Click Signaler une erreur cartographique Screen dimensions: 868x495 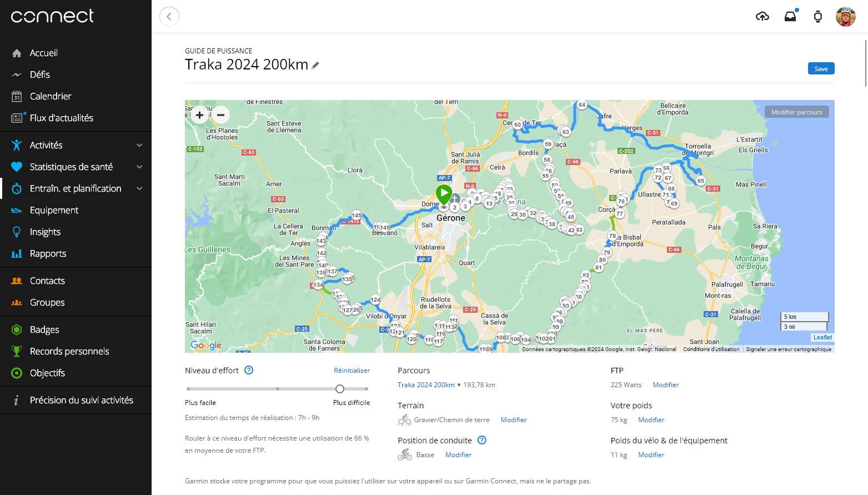789,349
